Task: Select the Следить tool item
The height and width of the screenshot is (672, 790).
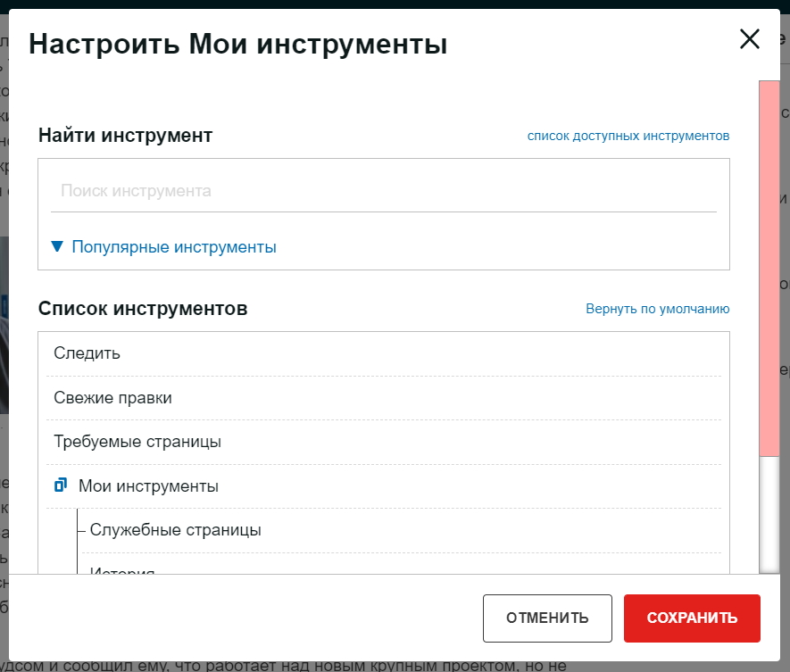Action: pos(384,353)
